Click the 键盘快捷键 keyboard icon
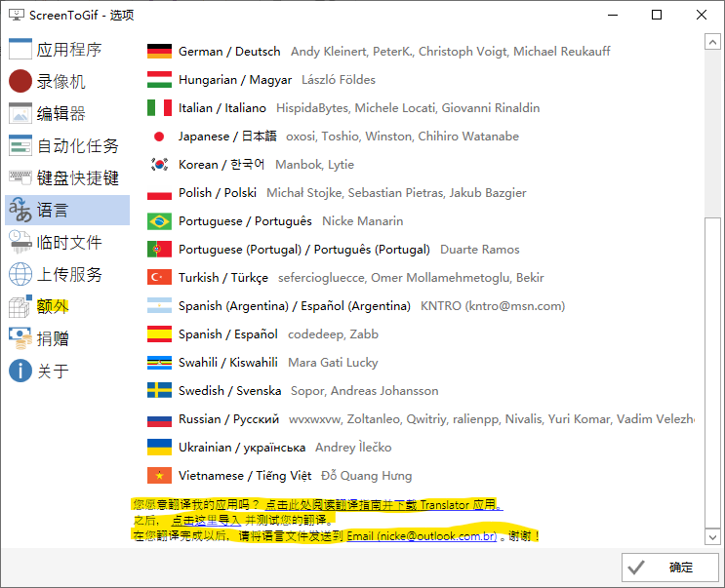Viewport: 725px width, 588px height. click(x=20, y=177)
